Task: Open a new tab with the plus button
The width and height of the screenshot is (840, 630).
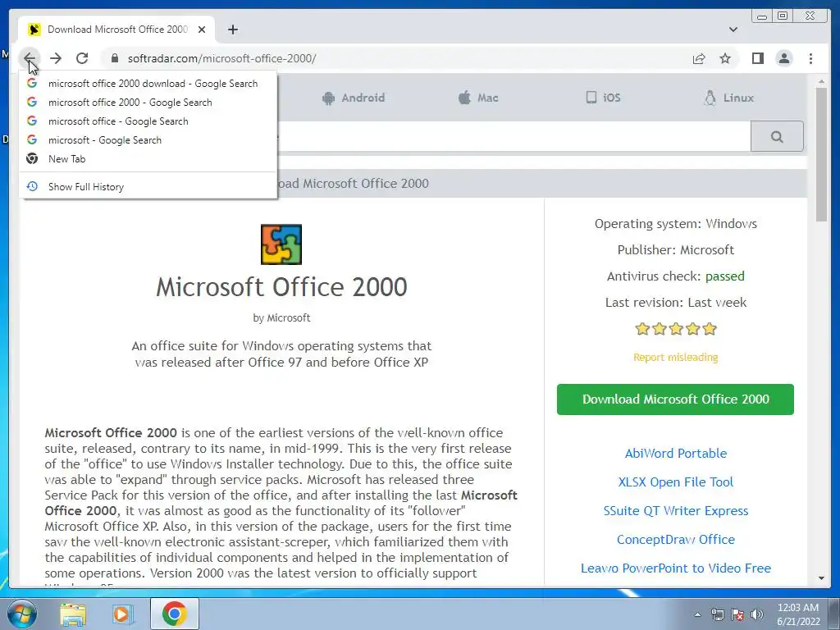Action: click(232, 30)
